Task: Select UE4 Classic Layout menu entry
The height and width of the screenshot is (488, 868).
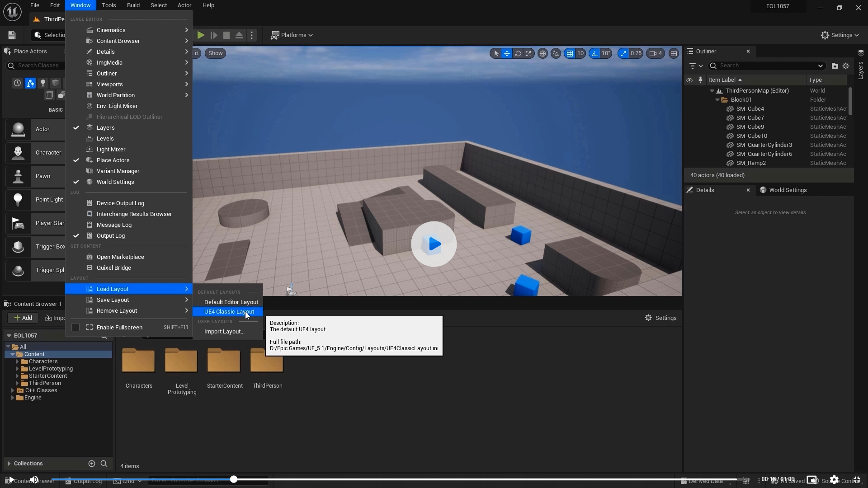Action: [229, 312]
